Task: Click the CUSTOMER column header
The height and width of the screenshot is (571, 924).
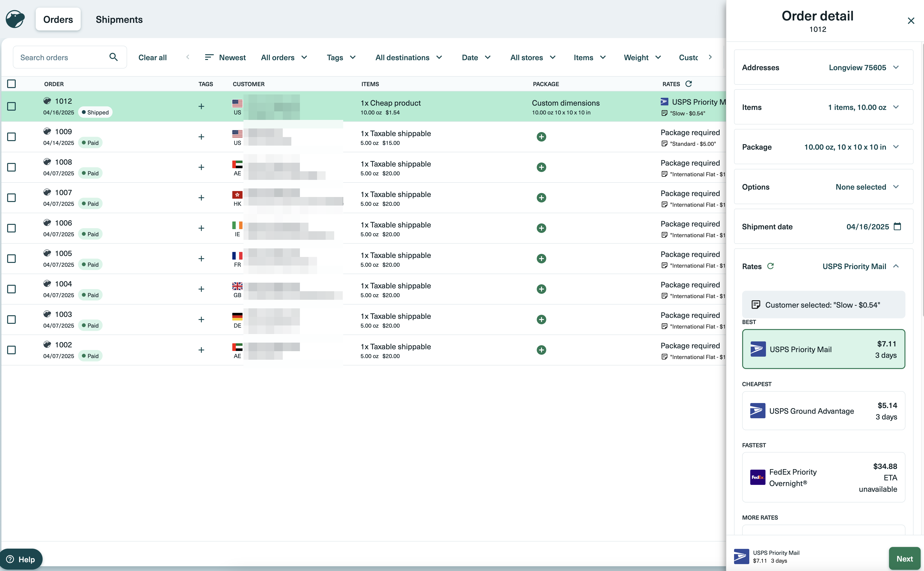Action: (248, 84)
